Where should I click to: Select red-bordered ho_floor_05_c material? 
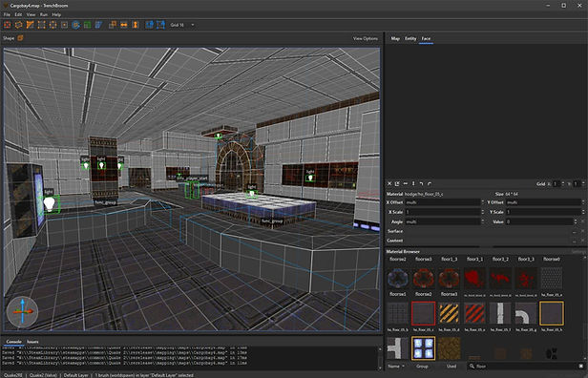(x=424, y=313)
